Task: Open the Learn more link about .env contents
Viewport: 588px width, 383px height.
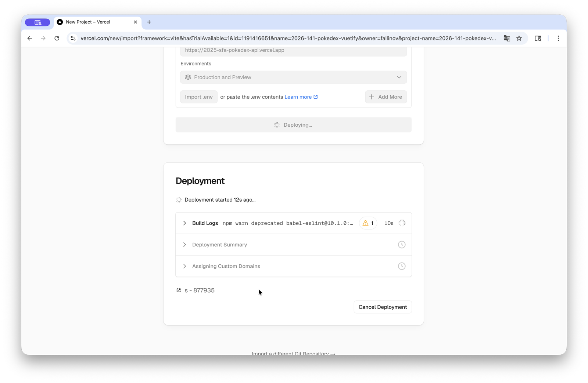Action: [298, 97]
